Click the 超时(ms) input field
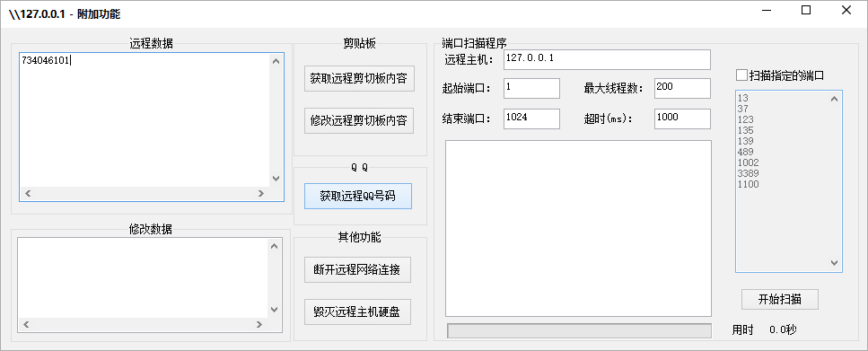 [x=682, y=118]
